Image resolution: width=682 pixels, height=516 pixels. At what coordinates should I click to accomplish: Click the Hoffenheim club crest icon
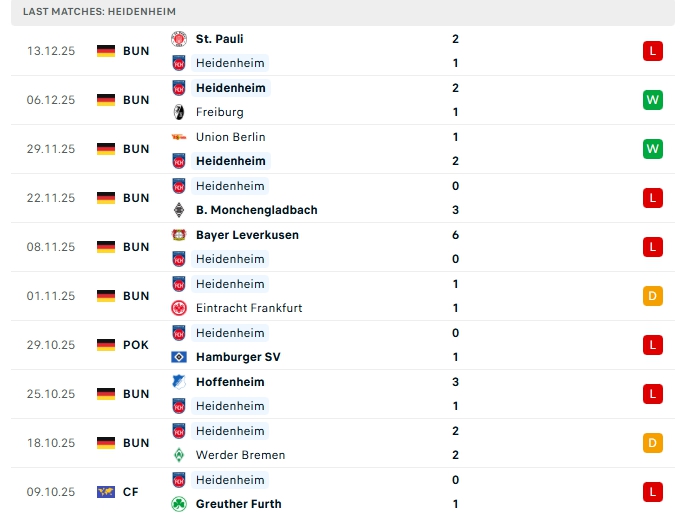(x=179, y=382)
